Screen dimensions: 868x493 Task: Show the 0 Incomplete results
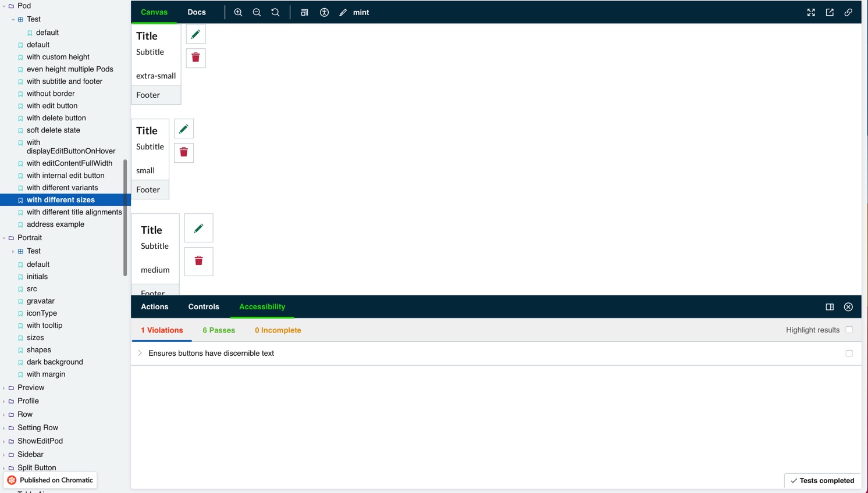[278, 330]
